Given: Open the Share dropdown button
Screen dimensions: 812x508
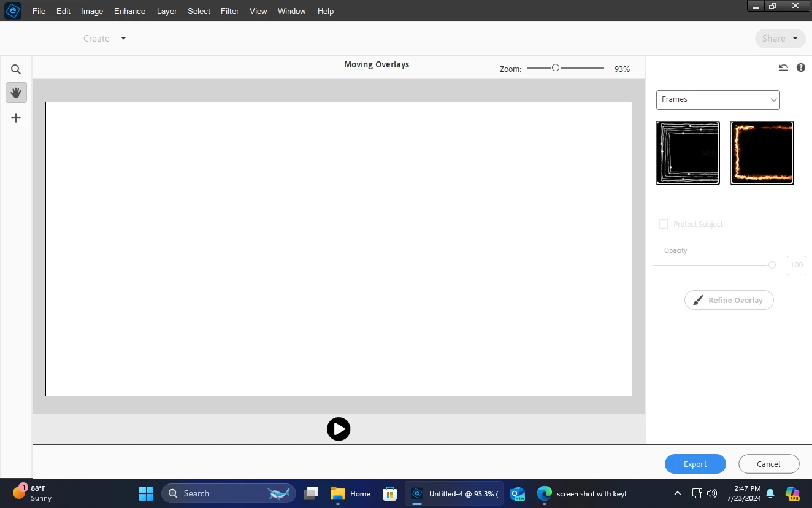Looking at the screenshot, I should (780, 38).
